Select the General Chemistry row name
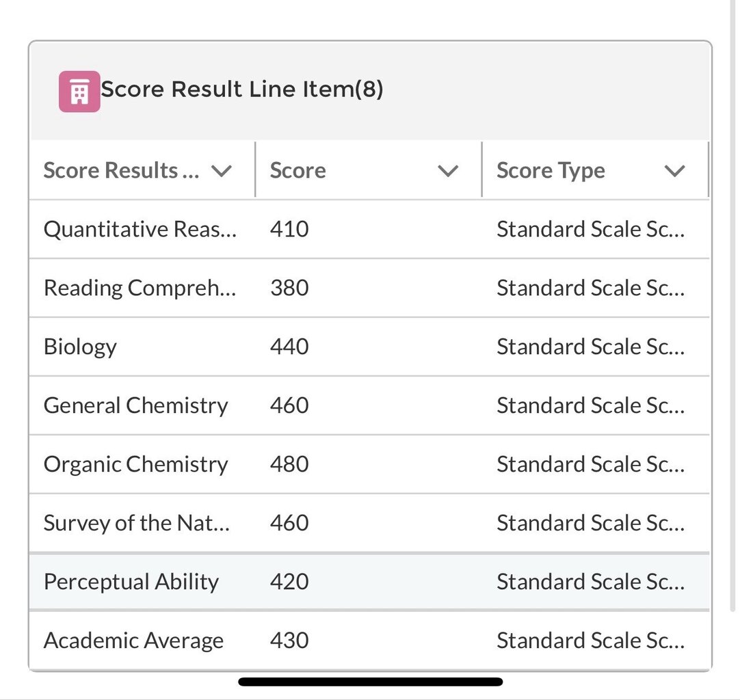The height and width of the screenshot is (700, 740). (x=135, y=405)
